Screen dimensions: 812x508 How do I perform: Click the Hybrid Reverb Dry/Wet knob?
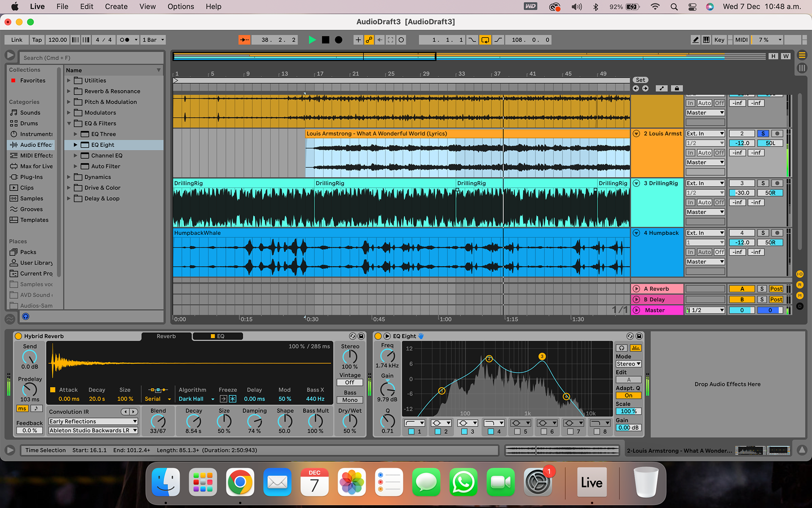[x=350, y=421]
